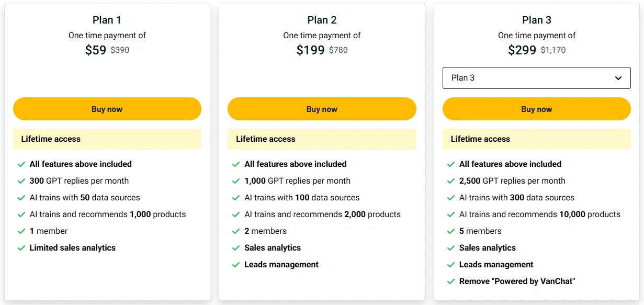Image resolution: width=644 pixels, height=305 pixels.
Task: Click AI trains and recommends 10,000 products
Action: [x=540, y=214]
